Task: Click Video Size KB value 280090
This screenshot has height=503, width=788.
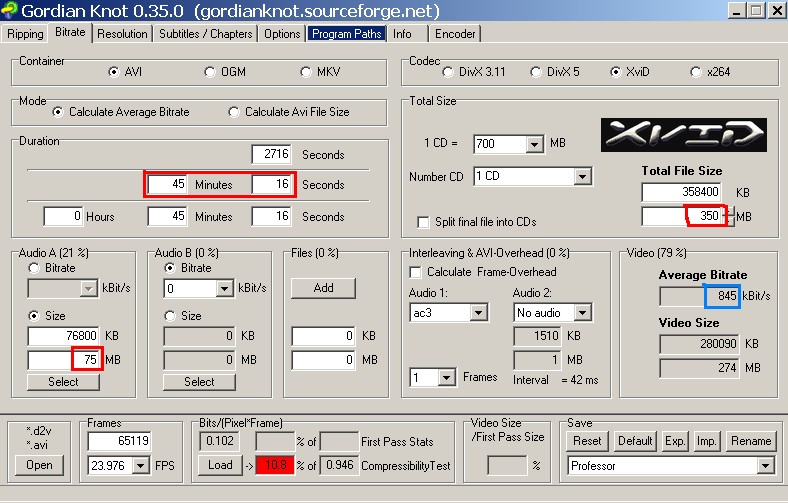Action: tap(699, 344)
